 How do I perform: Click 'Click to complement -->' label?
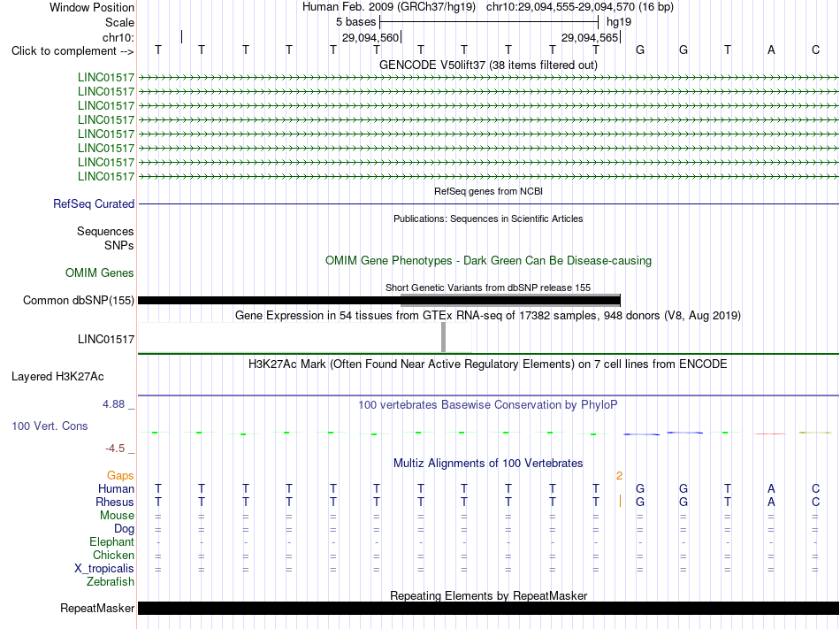point(73,51)
